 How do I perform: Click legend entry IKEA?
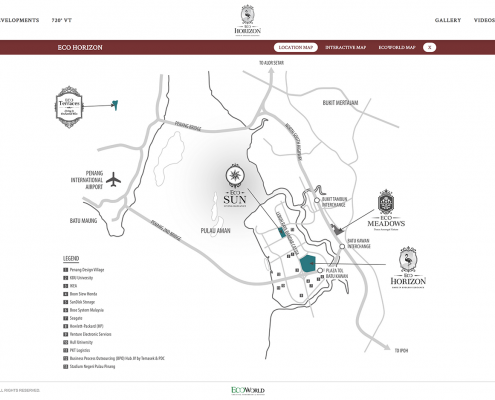point(70,286)
